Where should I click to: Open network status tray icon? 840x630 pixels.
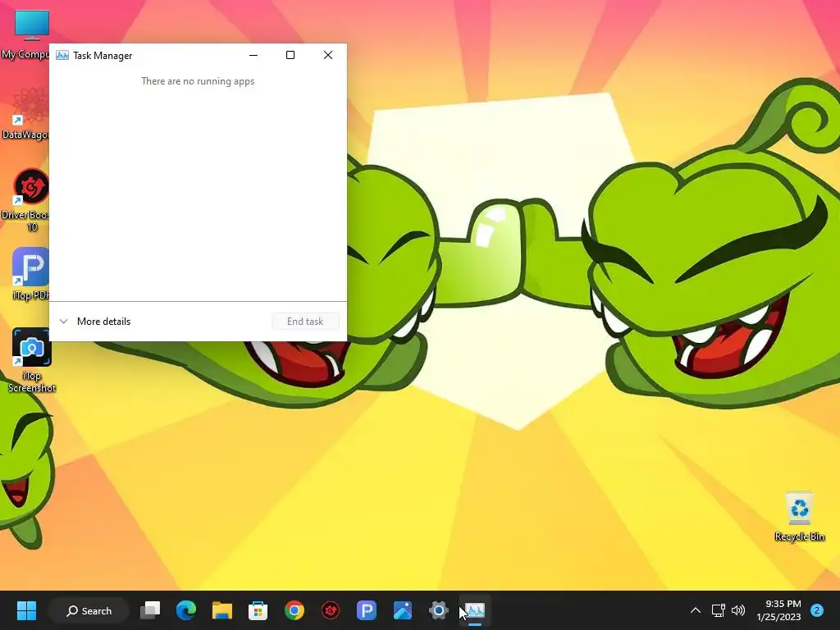718,610
